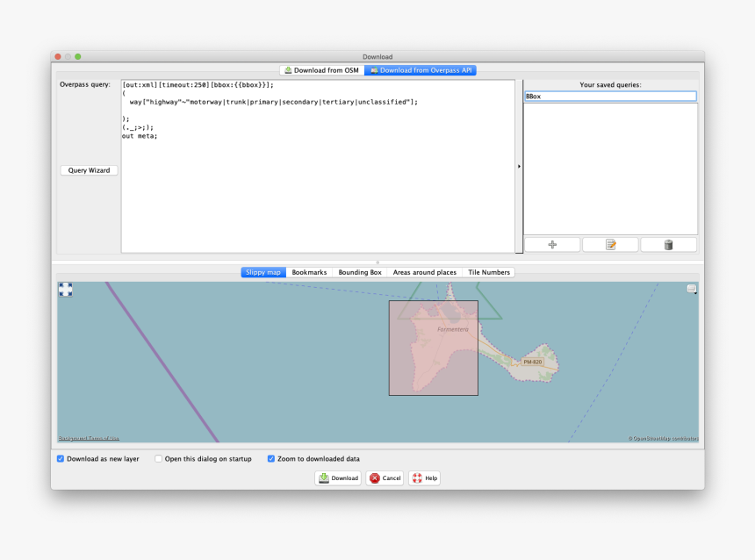Uncheck Download as new layer
The image size is (755, 560).
click(61, 458)
